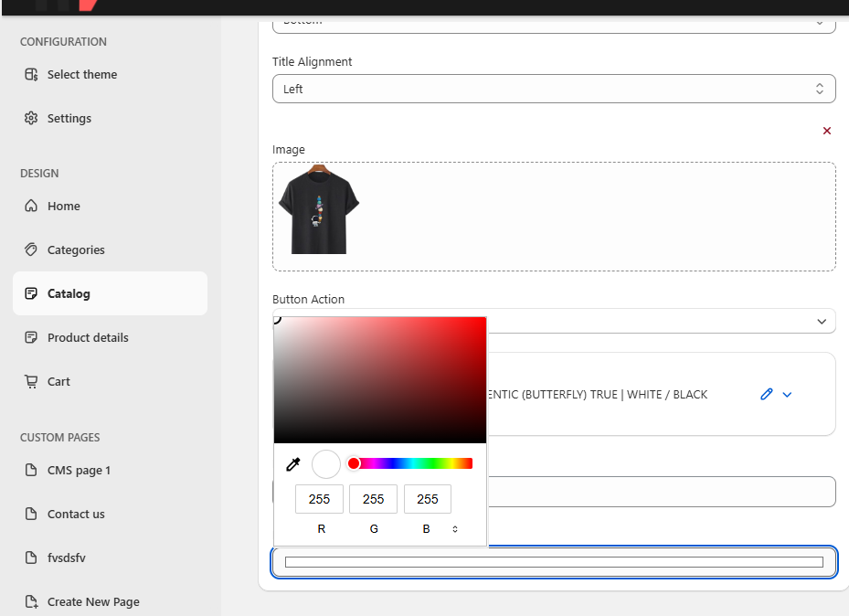Screen dimensions: 849x616
Task: Click the white color preview circle
Action: pyautogui.click(x=326, y=464)
